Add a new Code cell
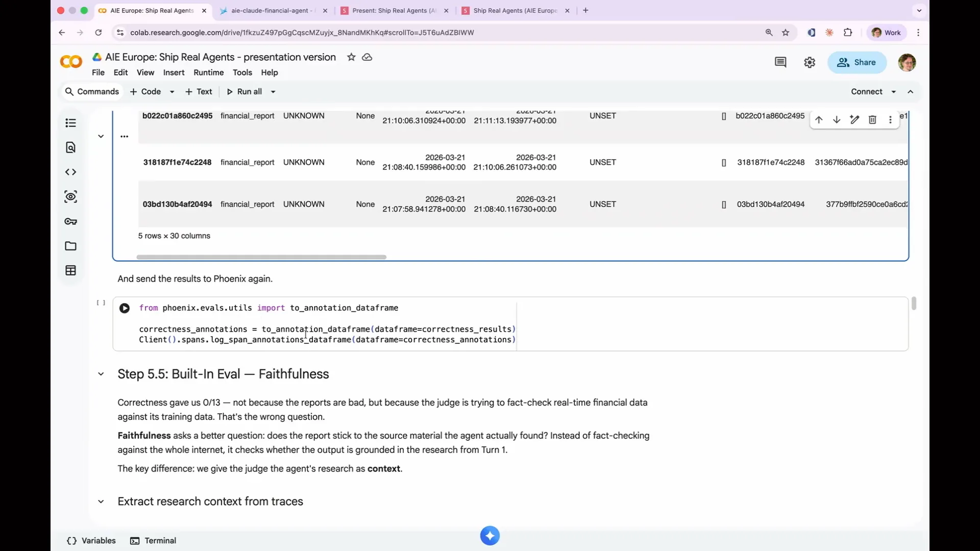Viewport: 980px width, 551px height. coord(145,92)
